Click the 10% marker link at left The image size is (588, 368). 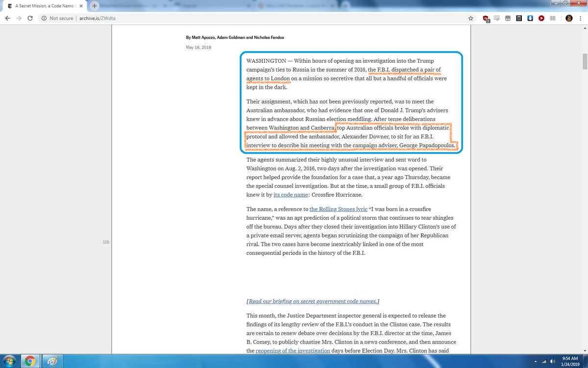[106, 242]
